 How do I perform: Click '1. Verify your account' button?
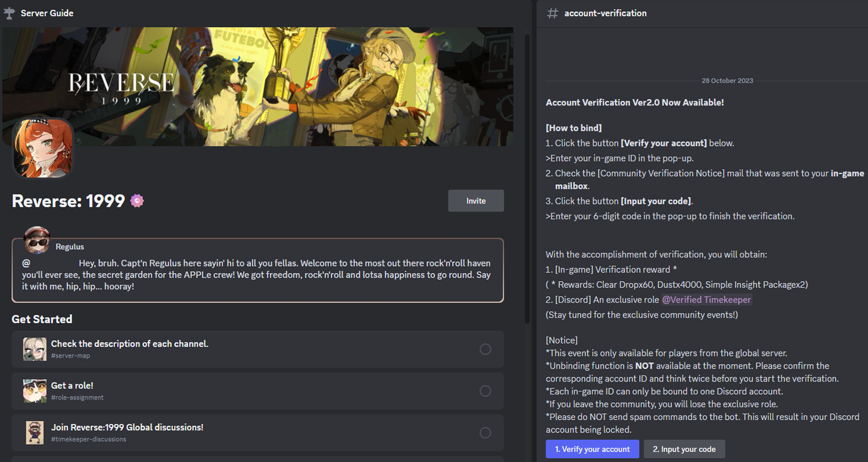(592, 449)
